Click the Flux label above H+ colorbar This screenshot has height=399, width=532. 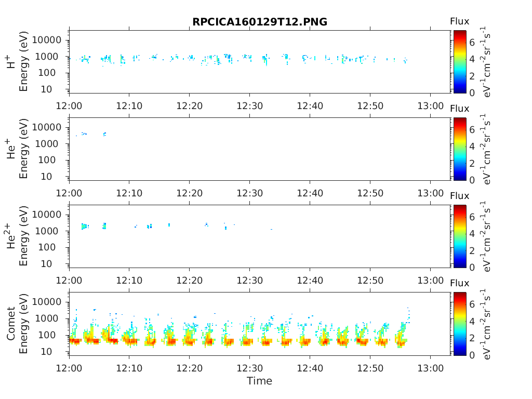(460, 21)
